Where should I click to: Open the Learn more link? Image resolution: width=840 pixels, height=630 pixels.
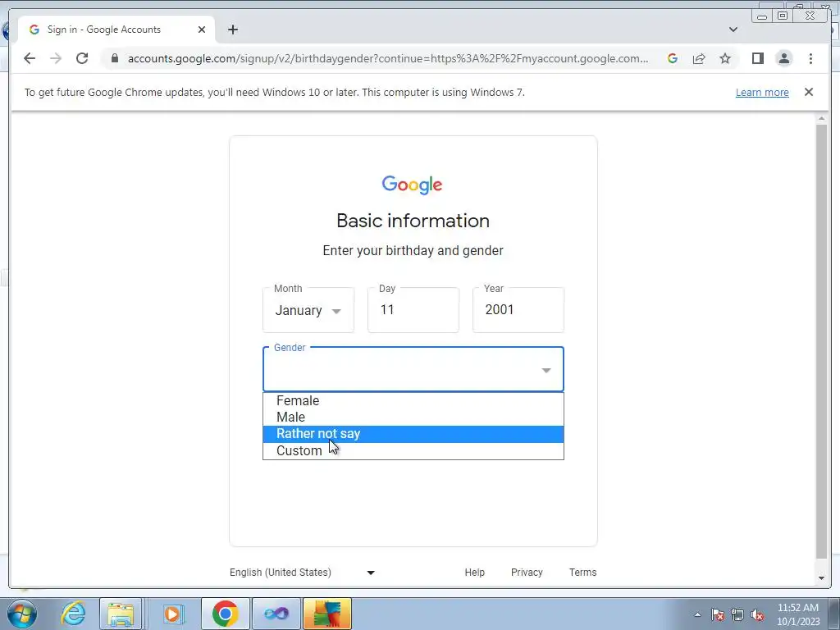[x=762, y=92]
